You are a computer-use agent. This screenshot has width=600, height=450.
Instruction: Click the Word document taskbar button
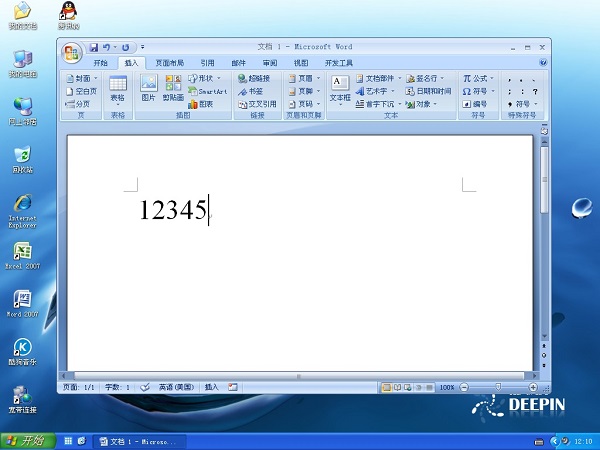click(x=140, y=442)
